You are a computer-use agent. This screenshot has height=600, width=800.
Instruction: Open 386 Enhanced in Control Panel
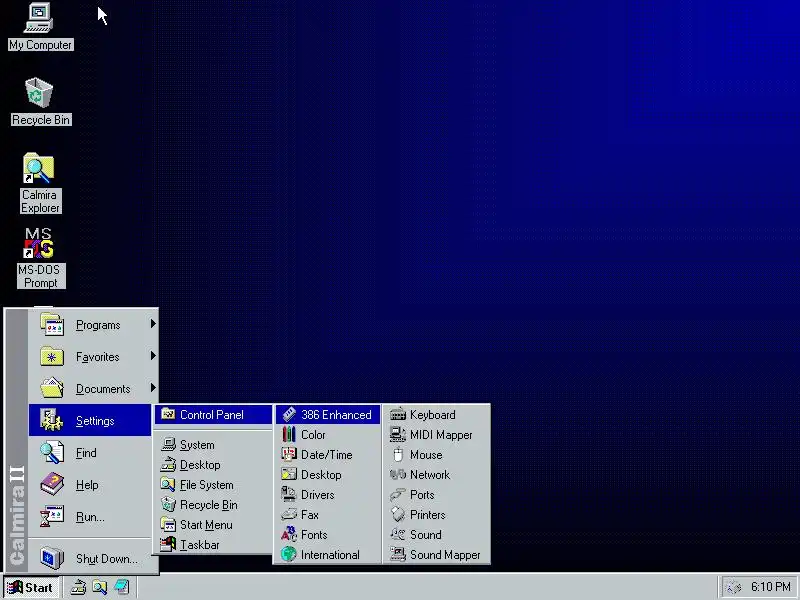(328, 415)
